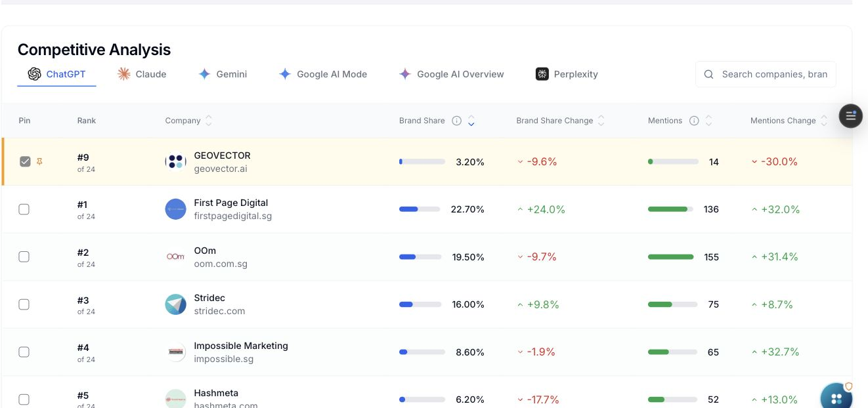Viewport: 868px width, 408px height.
Task: Click GEOVECTOR's 3.20% brand share bar
Action: tap(422, 161)
